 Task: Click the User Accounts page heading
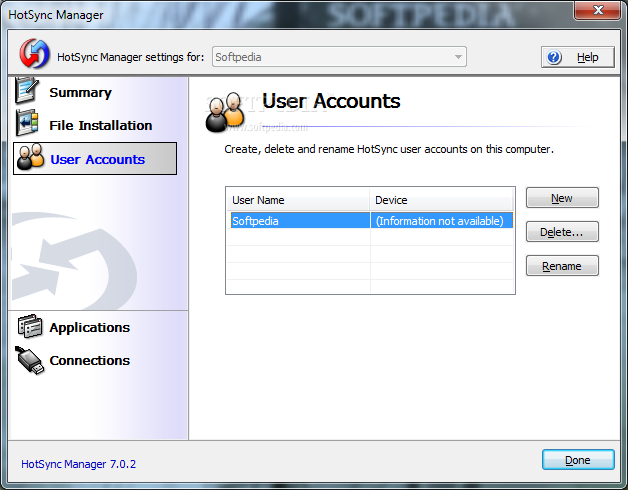[331, 101]
